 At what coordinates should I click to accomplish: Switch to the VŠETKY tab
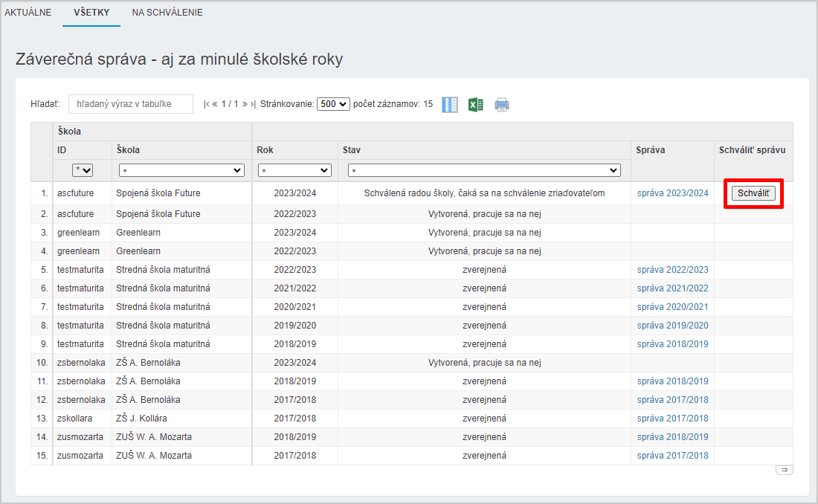click(91, 13)
